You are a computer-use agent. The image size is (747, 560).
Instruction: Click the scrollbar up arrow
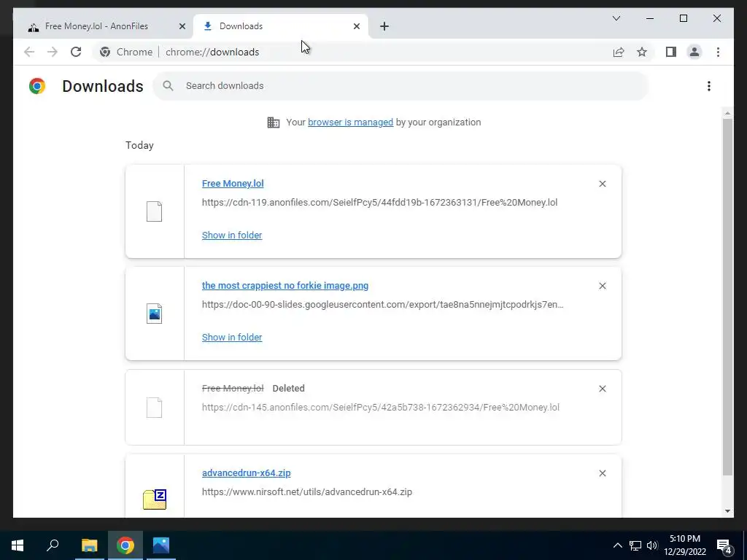pos(727,113)
